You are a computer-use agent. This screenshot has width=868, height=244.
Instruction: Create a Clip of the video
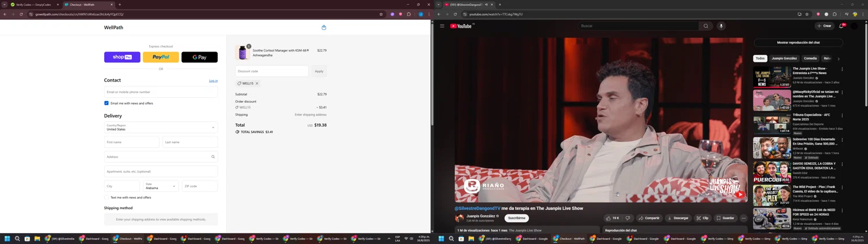click(x=703, y=218)
